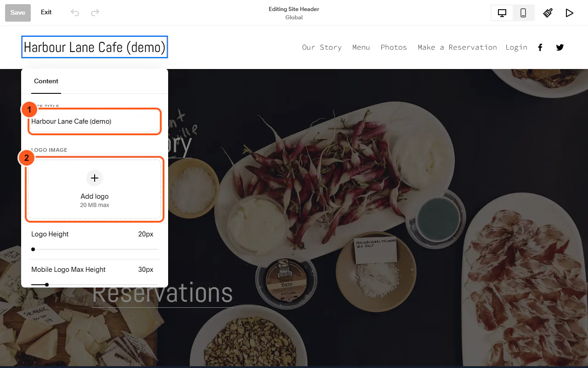Click the preview play icon
This screenshot has height=368, width=588.
point(570,13)
